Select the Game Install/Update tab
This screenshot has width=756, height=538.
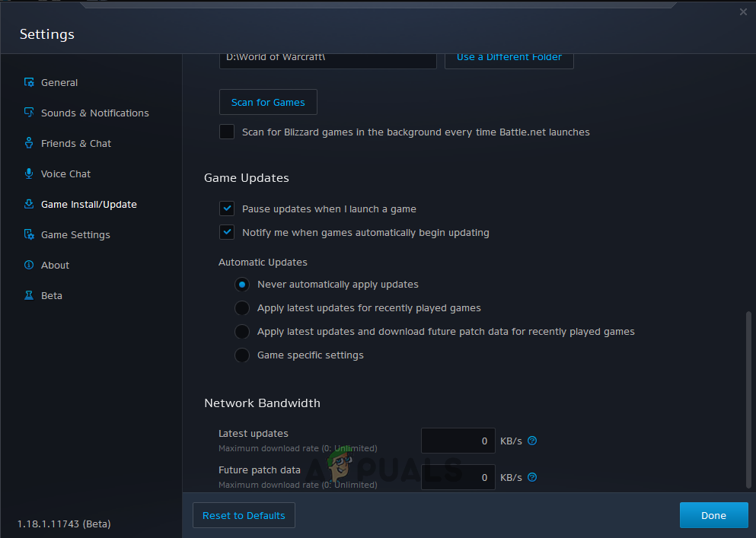[x=89, y=204]
